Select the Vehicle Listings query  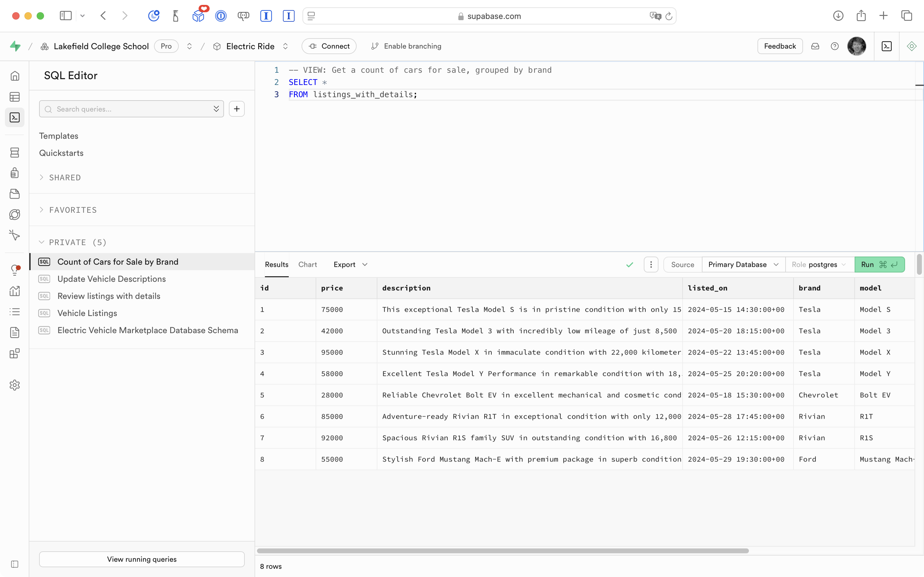tap(87, 313)
